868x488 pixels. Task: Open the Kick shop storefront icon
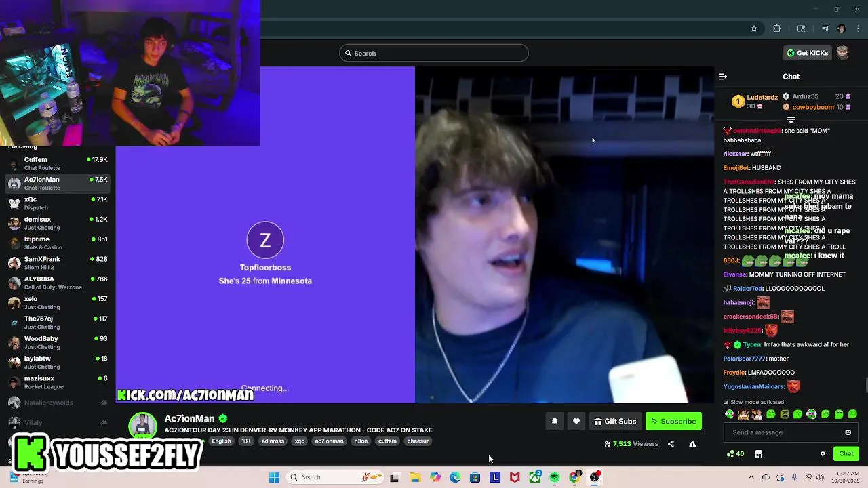[x=758, y=453]
